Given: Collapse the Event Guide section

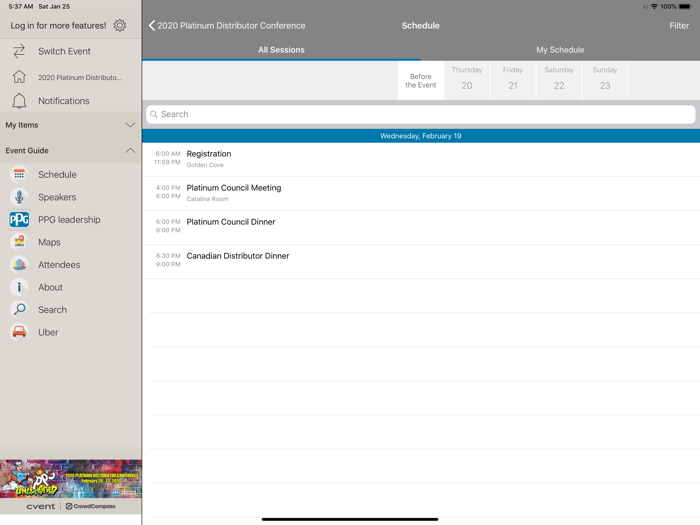Looking at the screenshot, I should (71, 150).
